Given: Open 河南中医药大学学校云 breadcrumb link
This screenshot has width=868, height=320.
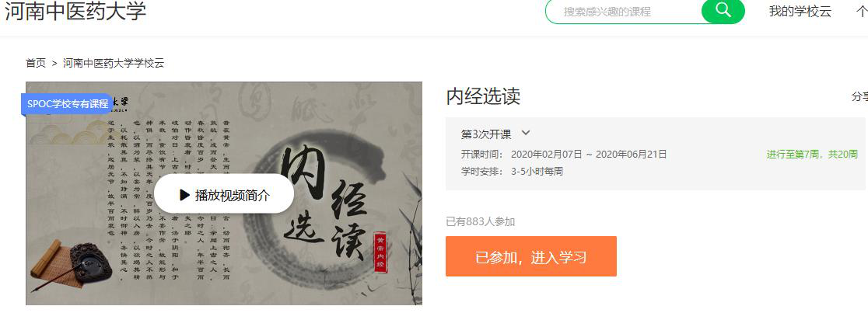Looking at the screenshot, I should [x=114, y=63].
